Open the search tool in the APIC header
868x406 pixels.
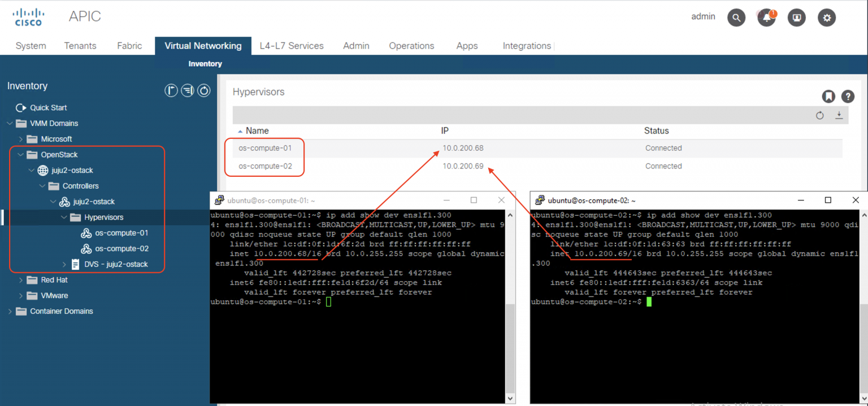coord(736,18)
